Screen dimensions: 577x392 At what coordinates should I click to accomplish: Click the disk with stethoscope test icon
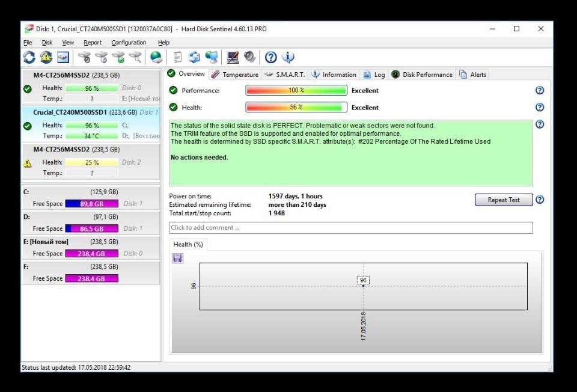point(84,58)
